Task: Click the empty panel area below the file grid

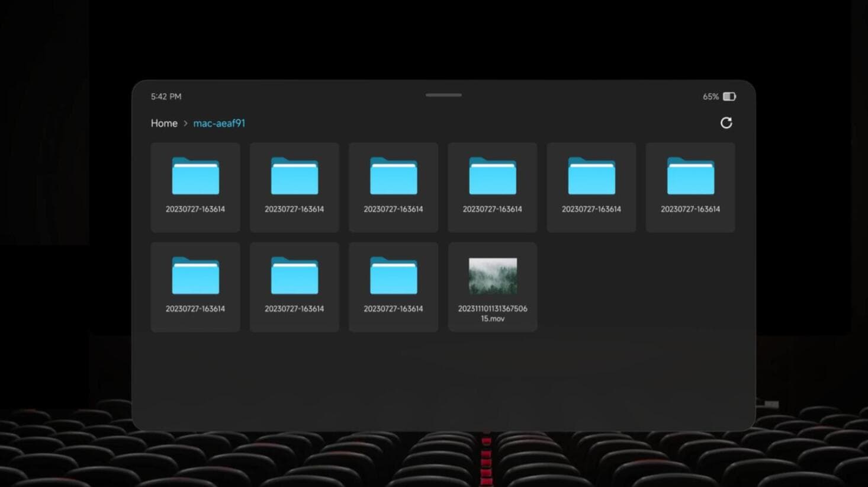Action: (x=443, y=379)
